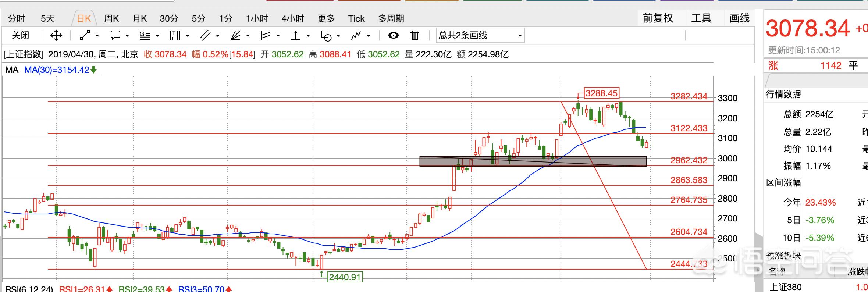Select the gray shaded rectangle drawing
Viewport: 868px width, 292px height.
[533, 161]
